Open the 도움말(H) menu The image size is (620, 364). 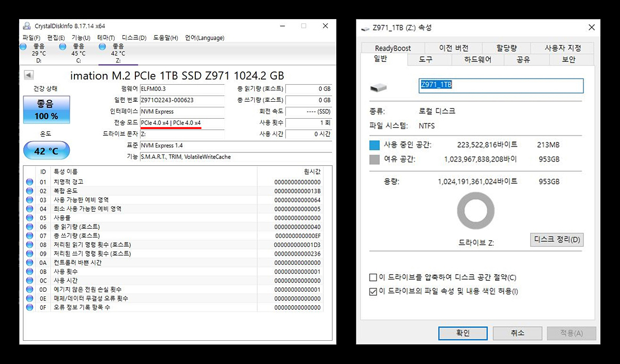point(165,38)
